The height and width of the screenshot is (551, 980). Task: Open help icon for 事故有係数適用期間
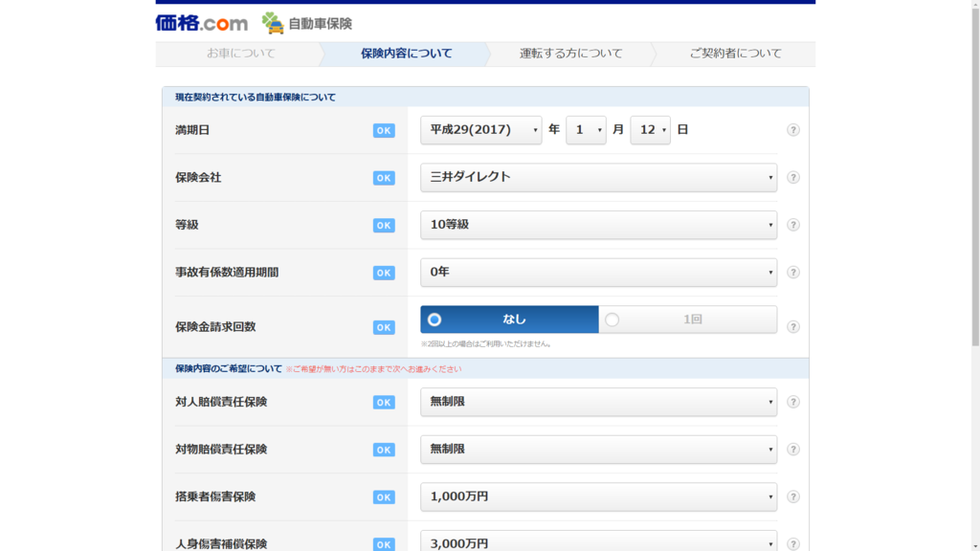tap(793, 273)
